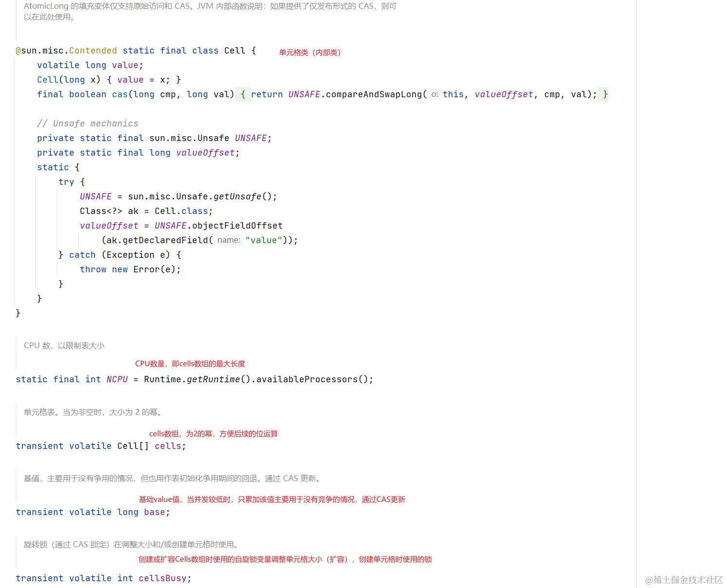Click compareAndSwapLong method call
Viewport: 726px width, 588px height.
click(x=373, y=94)
